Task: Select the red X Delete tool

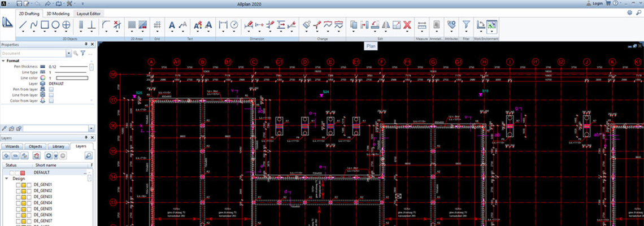Action: click(x=407, y=25)
